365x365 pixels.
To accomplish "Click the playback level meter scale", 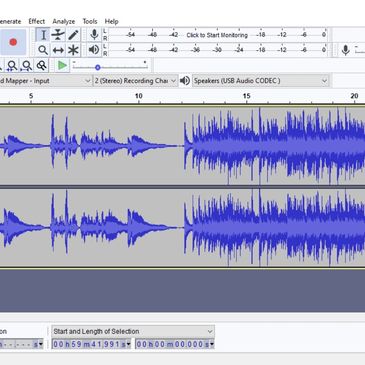I will (217, 50).
